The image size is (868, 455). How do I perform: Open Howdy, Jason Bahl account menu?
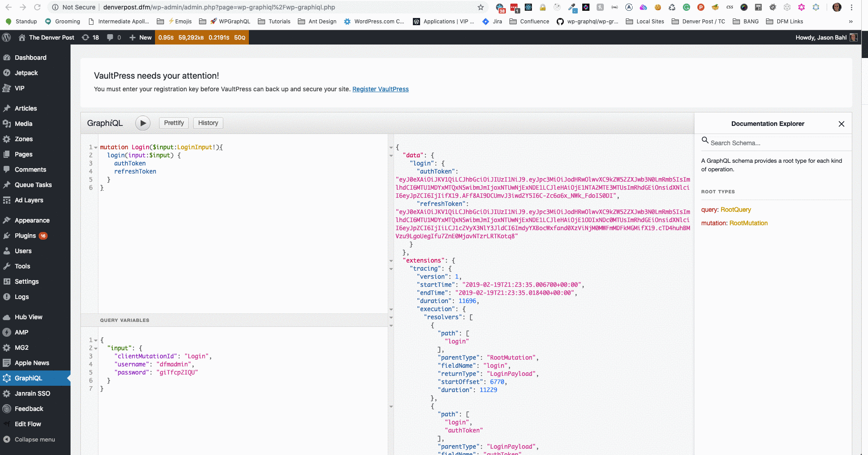point(826,37)
